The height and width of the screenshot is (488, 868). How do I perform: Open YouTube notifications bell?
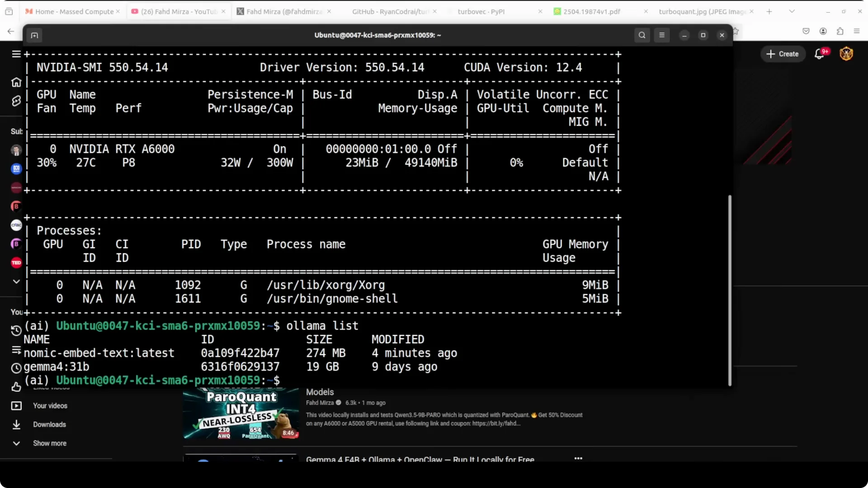[819, 54]
